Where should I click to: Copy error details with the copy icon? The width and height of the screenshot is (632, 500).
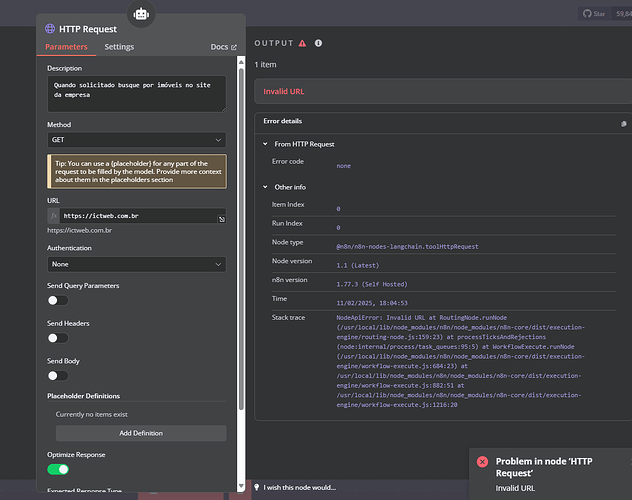(x=624, y=124)
